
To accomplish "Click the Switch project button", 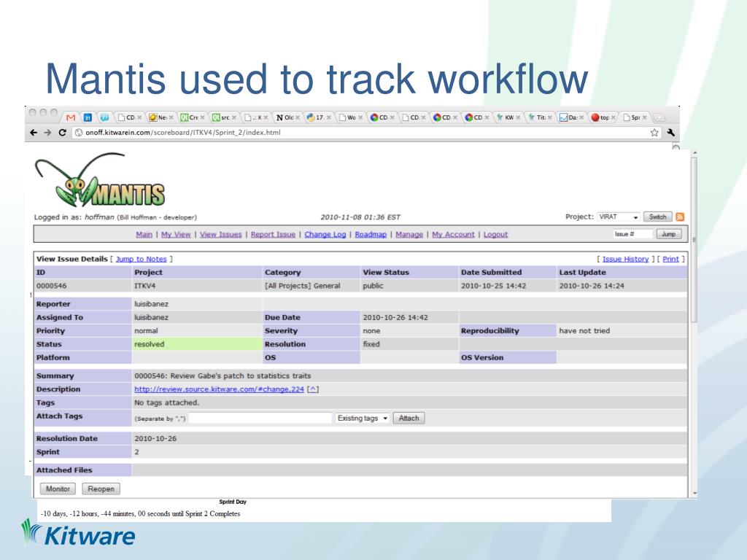I will coord(657,217).
